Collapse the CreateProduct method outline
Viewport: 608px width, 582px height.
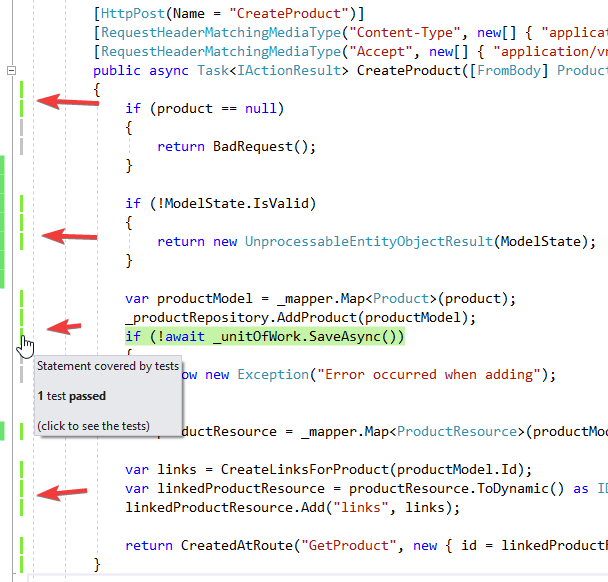tap(12, 71)
